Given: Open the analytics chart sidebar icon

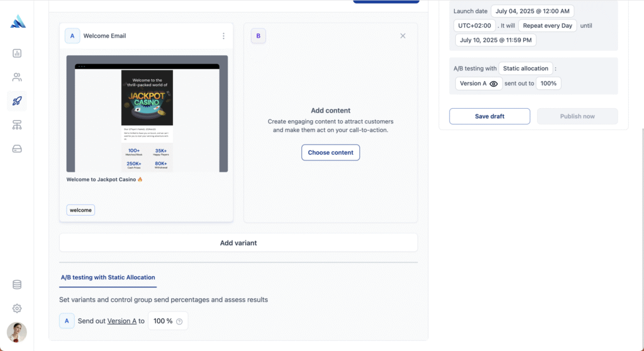Looking at the screenshot, I should (x=17, y=53).
